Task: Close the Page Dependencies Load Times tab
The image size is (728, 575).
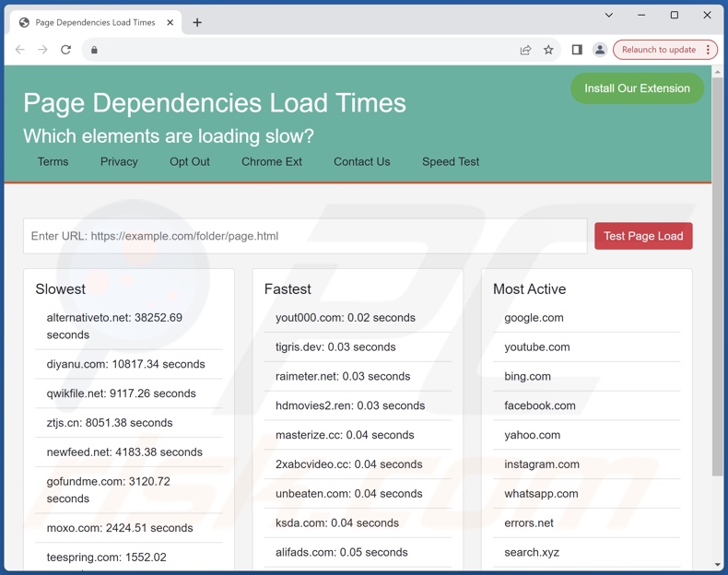Action: (x=170, y=22)
